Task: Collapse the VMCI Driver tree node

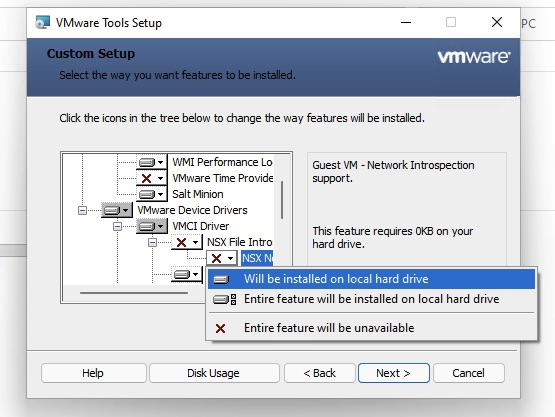Action: [x=117, y=227]
